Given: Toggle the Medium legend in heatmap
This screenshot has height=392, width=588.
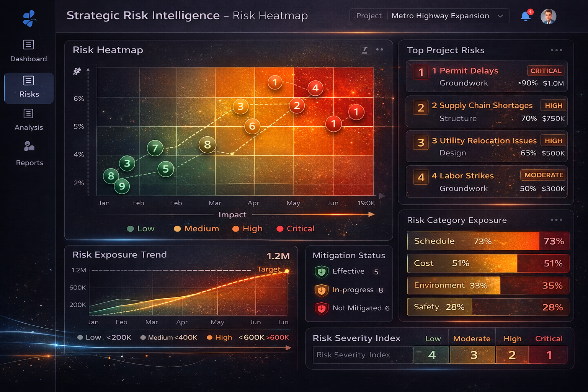Looking at the screenshot, I should (x=196, y=229).
